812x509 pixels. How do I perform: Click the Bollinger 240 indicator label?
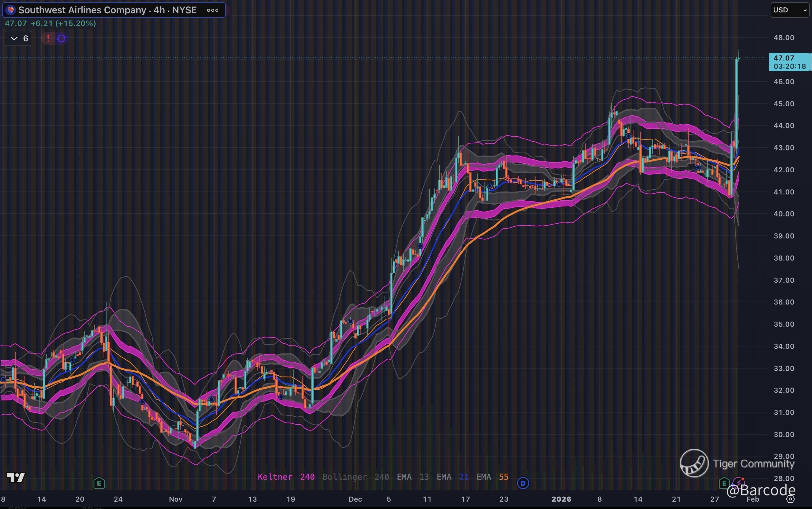[x=356, y=477]
